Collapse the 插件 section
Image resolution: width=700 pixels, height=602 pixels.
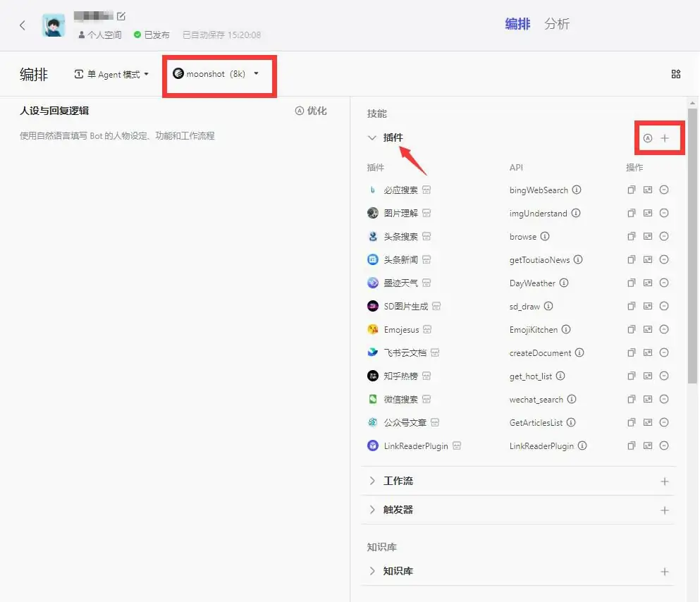[x=373, y=137]
